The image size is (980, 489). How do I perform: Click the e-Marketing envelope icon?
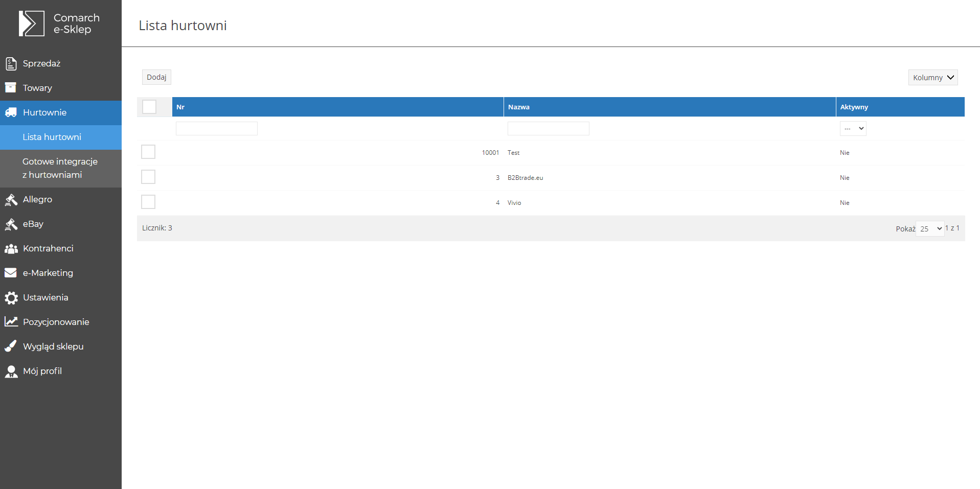point(11,273)
